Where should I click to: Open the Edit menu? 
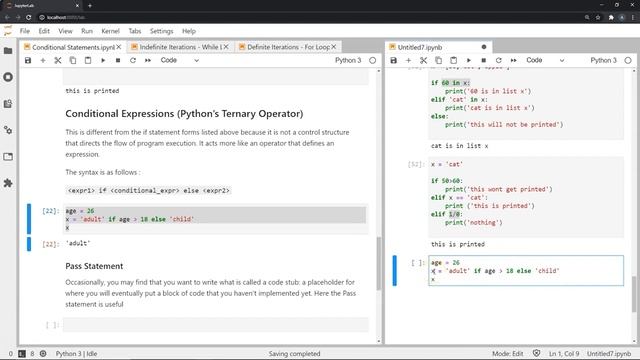coord(44,31)
